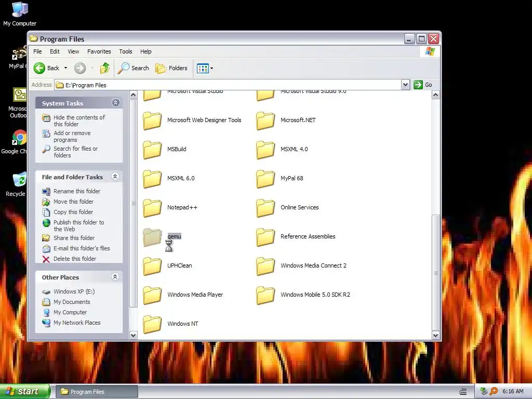Select the MSXML 4.0 folder icon
The height and width of the screenshot is (399, 532).
[265, 150]
